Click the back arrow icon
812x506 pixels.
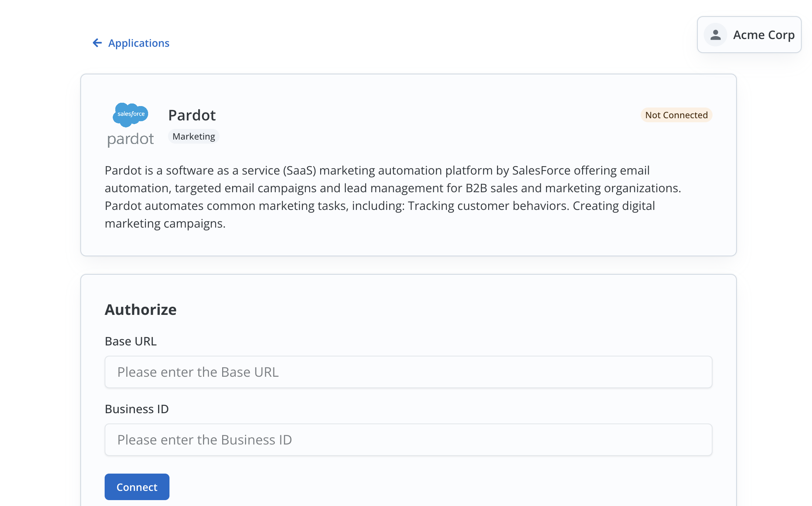coord(97,43)
